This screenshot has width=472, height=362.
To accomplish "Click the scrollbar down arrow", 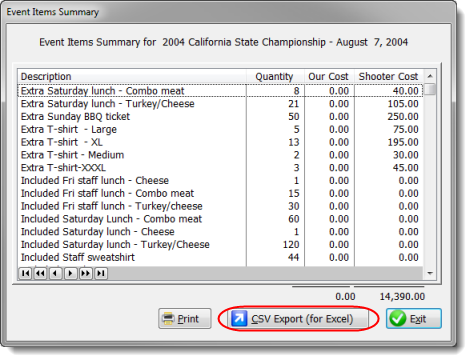I will [430, 273].
